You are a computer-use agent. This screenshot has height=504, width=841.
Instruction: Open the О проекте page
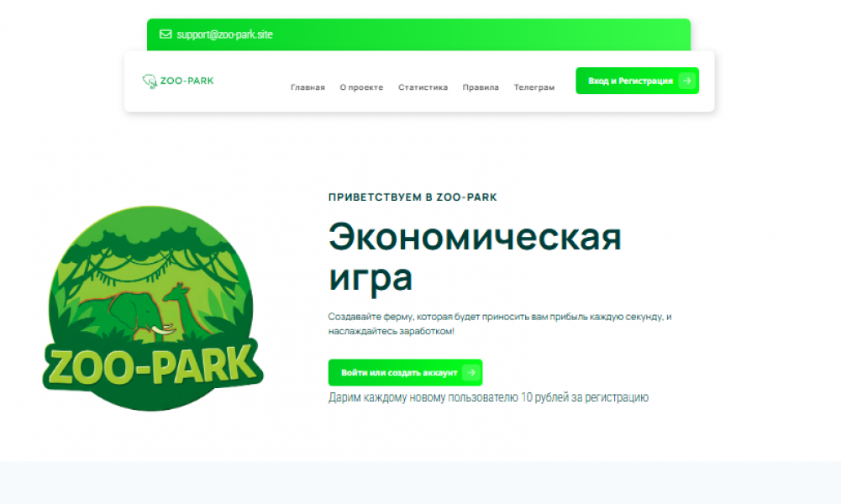(x=361, y=87)
